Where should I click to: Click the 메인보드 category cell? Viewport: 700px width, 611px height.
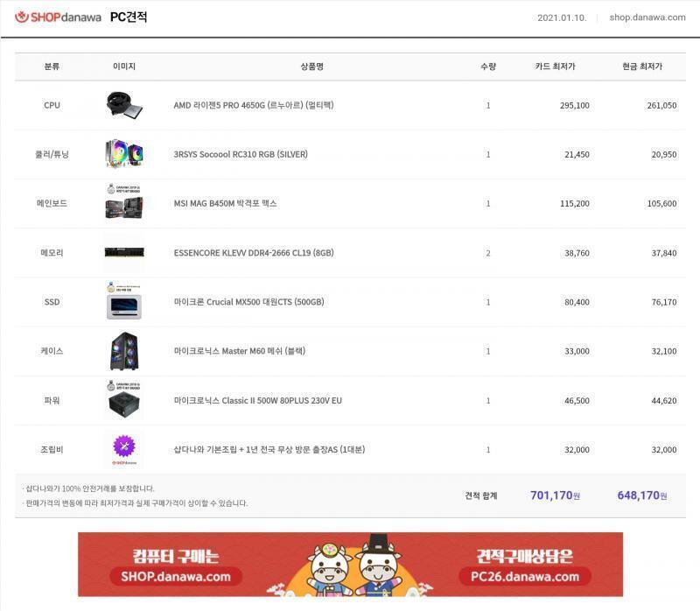(52, 204)
